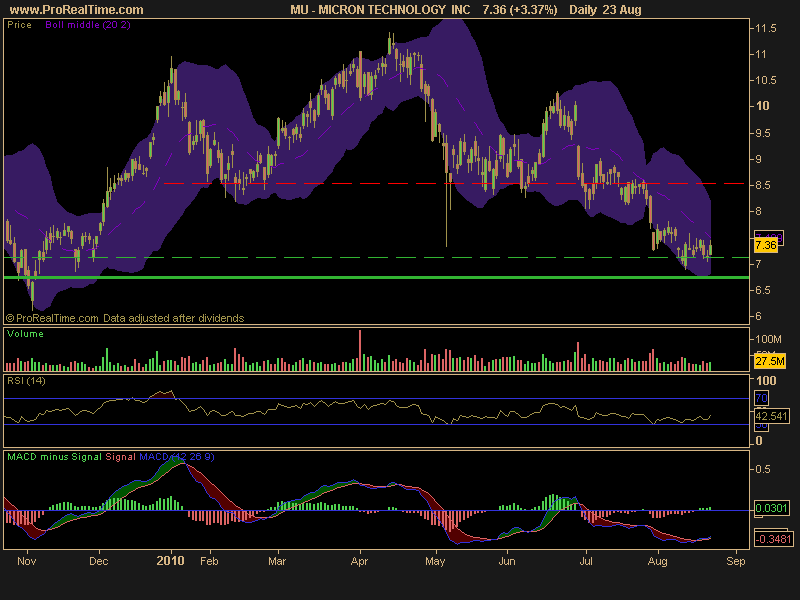Click the 2010 year axis label
This screenshot has width=800, height=600.
170,561
